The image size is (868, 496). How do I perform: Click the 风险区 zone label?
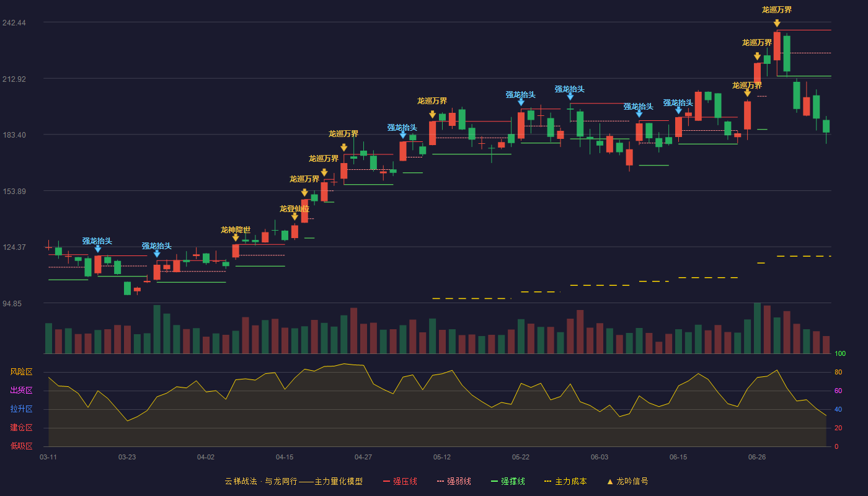click(x=21, y=372)
